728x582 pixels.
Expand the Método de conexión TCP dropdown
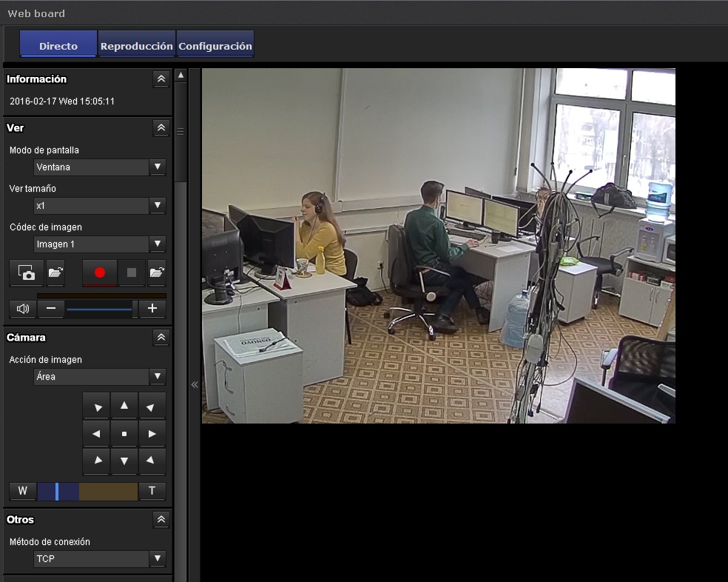(100, 559)
